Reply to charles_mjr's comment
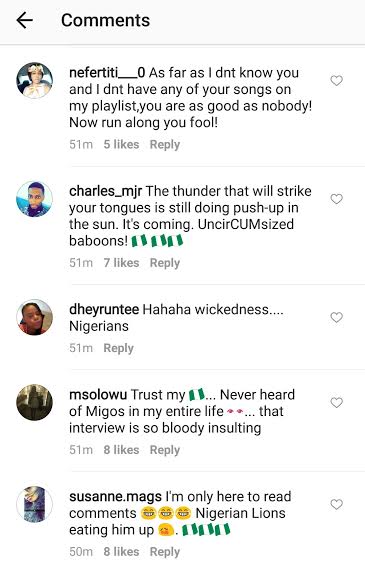The width and height of the screenshot is (365, 571). click(x=165, y=263)
